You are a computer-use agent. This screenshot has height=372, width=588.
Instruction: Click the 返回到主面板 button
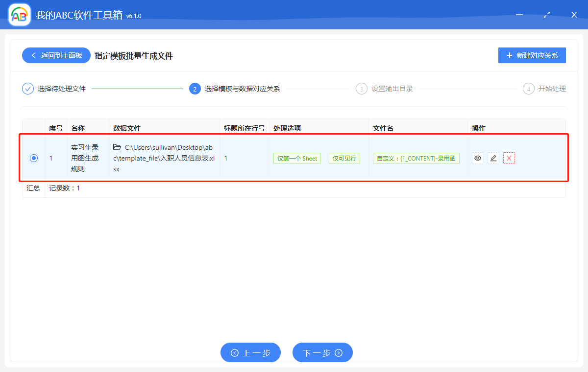[x=56, y=55]
